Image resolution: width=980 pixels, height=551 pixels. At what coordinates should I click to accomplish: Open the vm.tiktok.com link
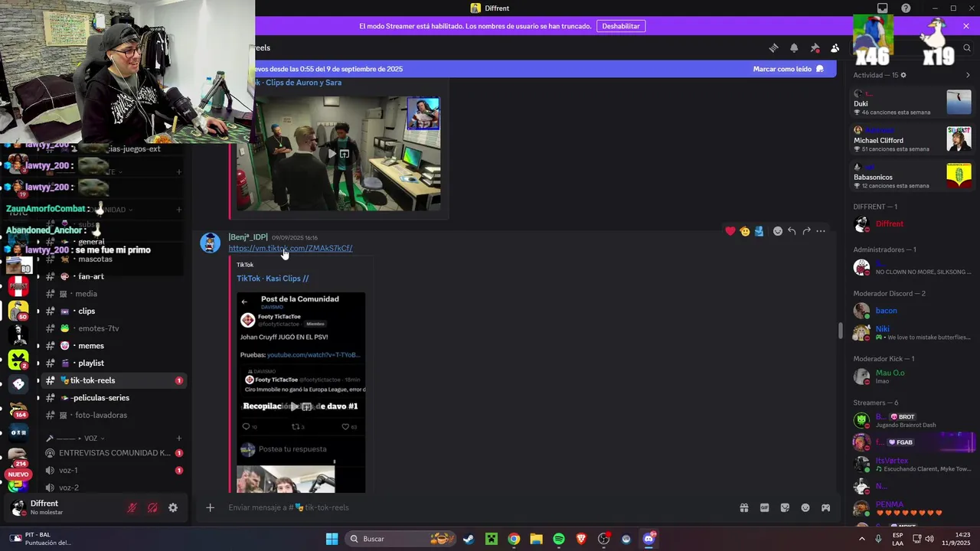click(x=290, y=249)
